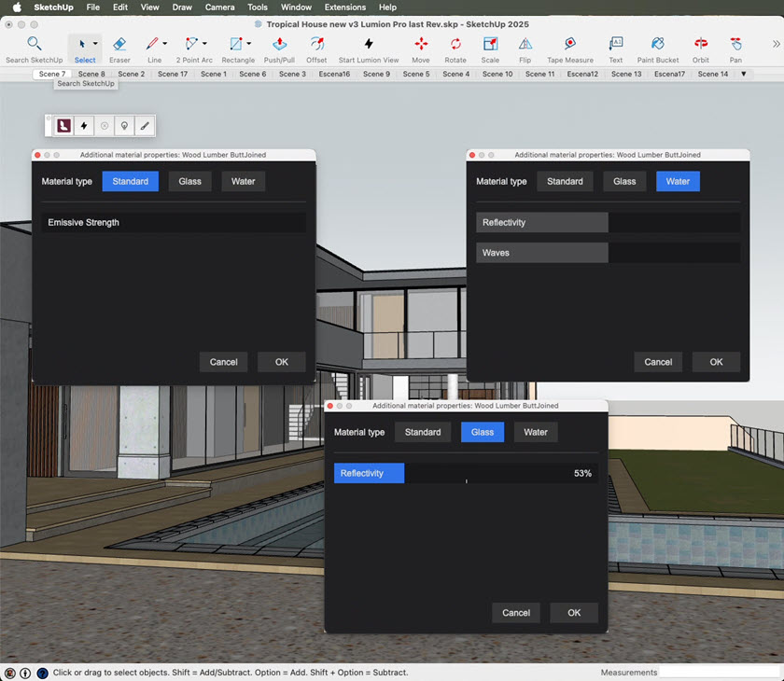Choose the Tape Measure tool
The image size is (784, 681).
(569, 45)
